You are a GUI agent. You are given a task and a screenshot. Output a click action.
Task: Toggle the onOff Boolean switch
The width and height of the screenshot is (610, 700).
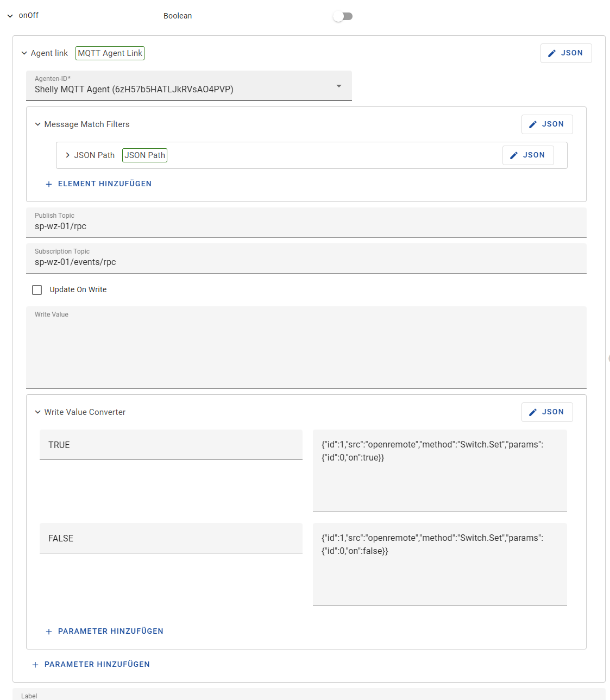[x=343, y=16]
